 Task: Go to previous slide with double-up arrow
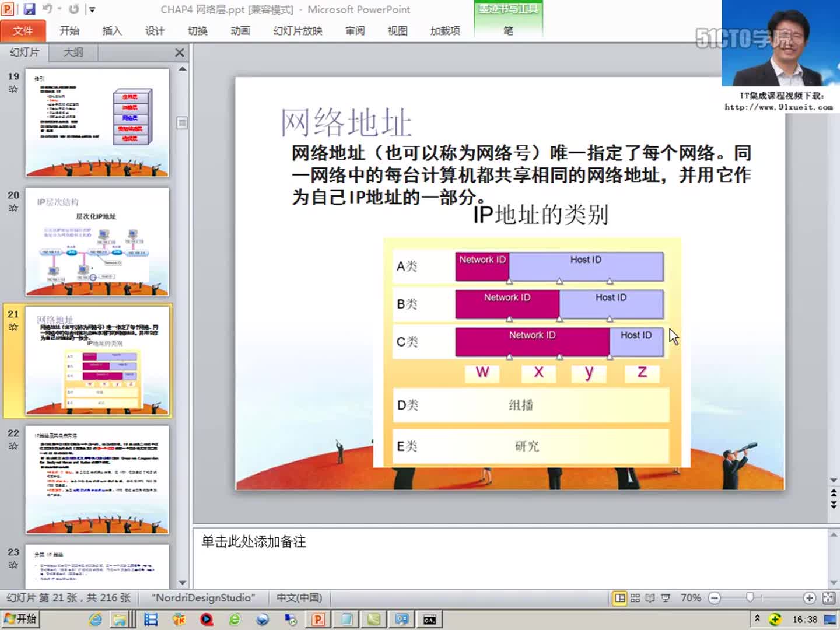click(834, 494)
